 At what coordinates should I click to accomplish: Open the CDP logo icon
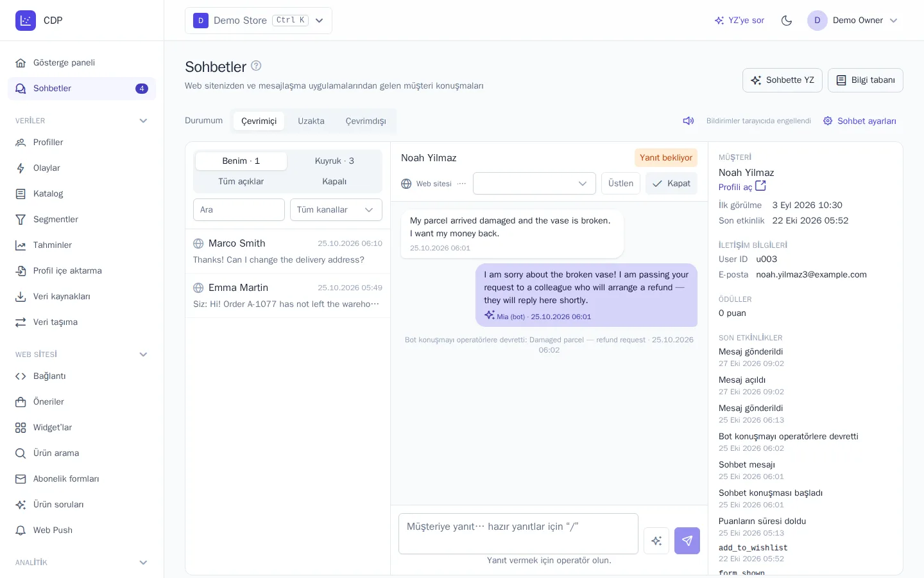coord(26,21)
